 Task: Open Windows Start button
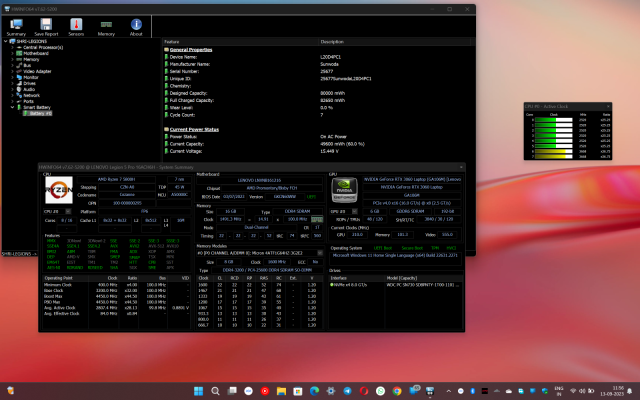tap(199, 391)
